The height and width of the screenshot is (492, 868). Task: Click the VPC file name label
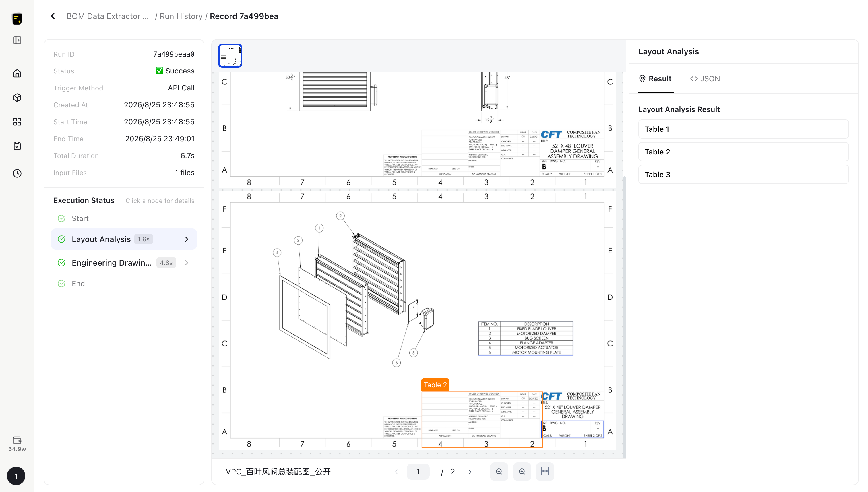[x=282, y=472]
